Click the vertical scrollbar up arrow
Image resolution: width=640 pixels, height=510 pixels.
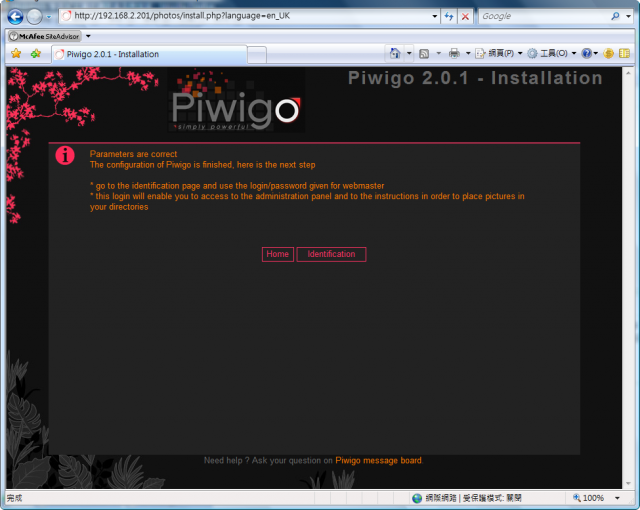pos(628,73)
